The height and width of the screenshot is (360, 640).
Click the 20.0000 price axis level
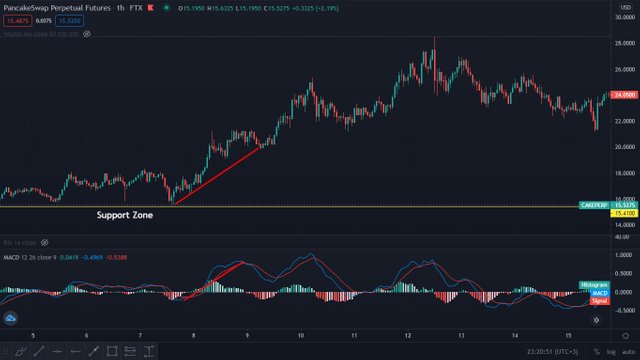(x=625, y=147)
